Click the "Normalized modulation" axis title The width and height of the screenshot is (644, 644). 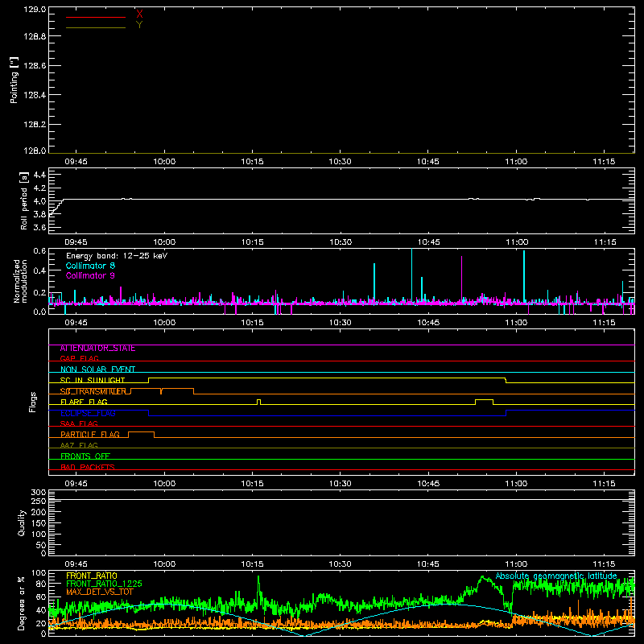click(20, 281)
